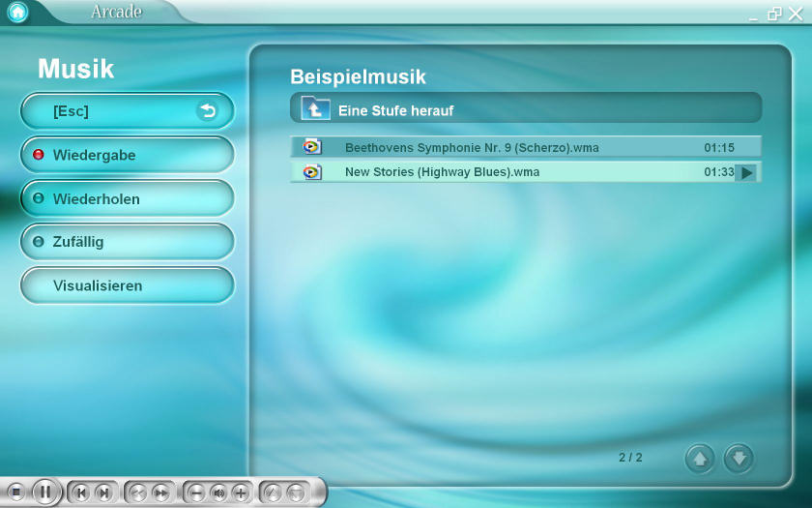Click media file icon for Beethoven track
812x508 pixels.
click(x=312, y=147)
